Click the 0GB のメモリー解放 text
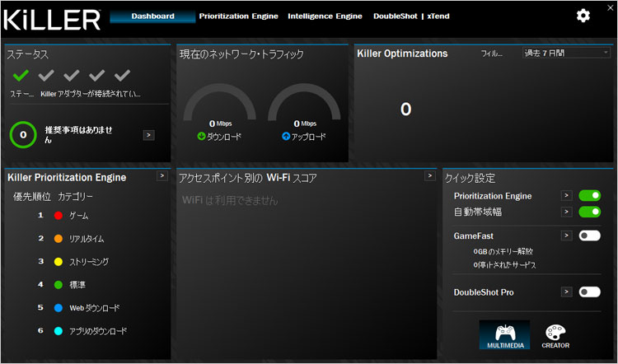The width and height of the screenshot is (618, 364). point(503,251)
